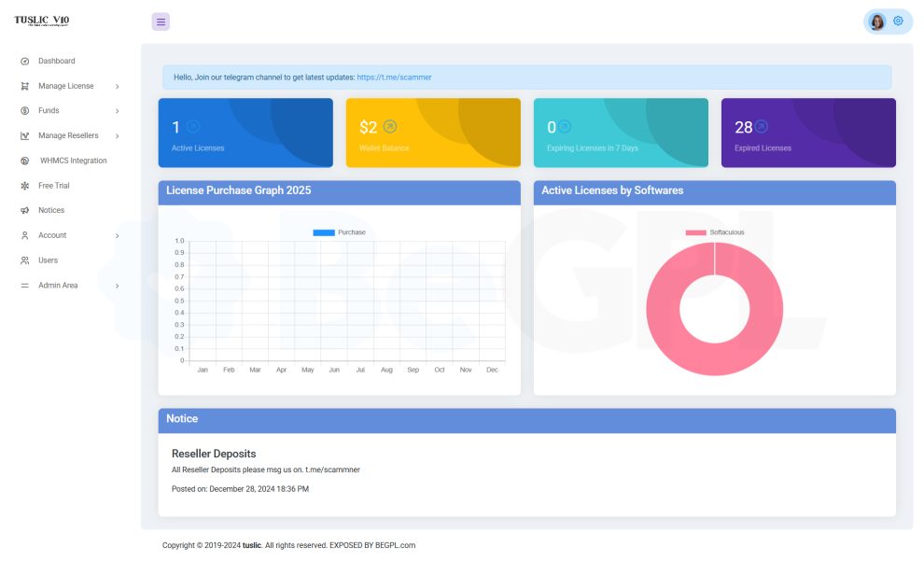Click the Notices megaphone icon

tap(23, 210)
